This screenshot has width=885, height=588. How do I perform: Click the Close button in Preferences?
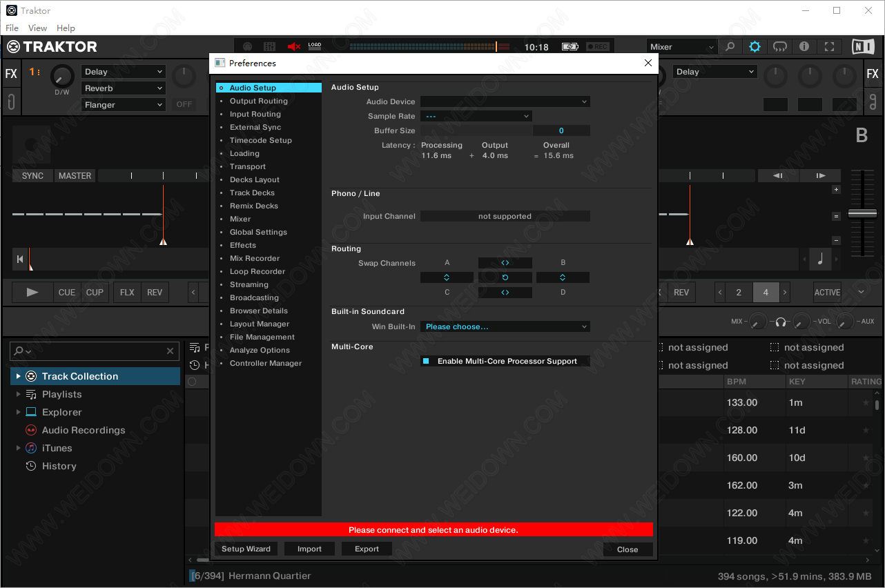[628, 549]
